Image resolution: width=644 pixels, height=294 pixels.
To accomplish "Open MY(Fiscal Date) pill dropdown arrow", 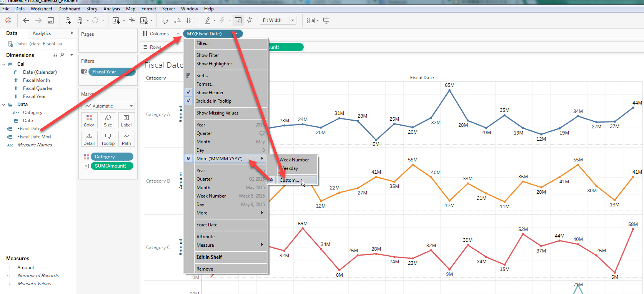I will pos(236,34).
